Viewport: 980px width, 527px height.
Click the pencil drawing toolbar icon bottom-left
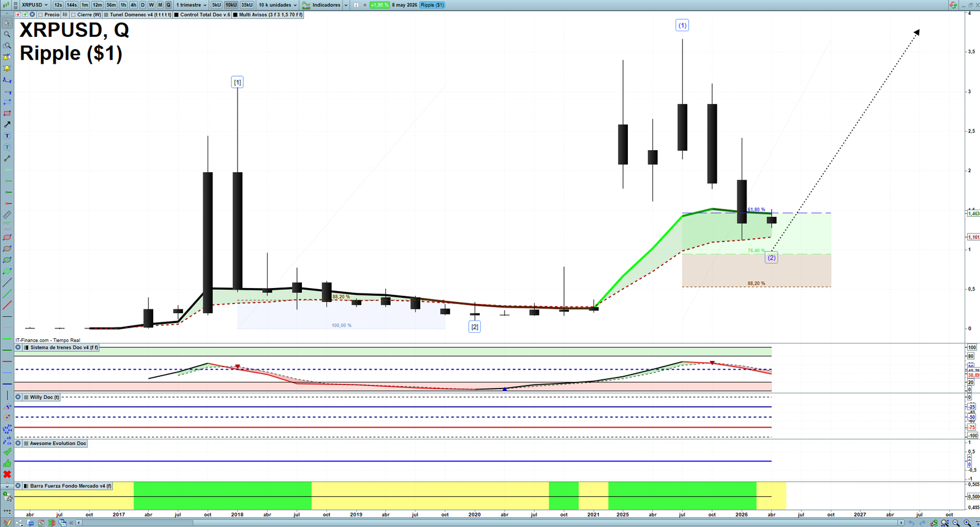[x=8, y=523]
